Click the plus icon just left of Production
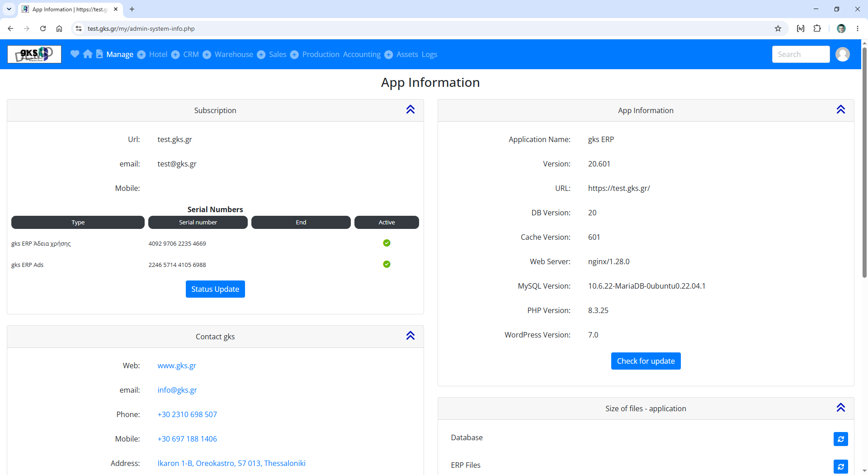The height and width of the screenshot is (475, 868). tap(294, 55)
